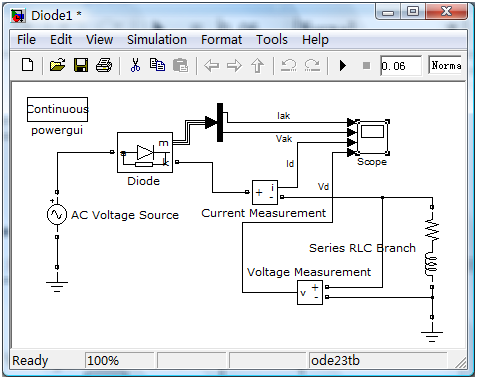Click the Iak signal label
Screen dimensions: 477x379
click(x=284, y=116)
